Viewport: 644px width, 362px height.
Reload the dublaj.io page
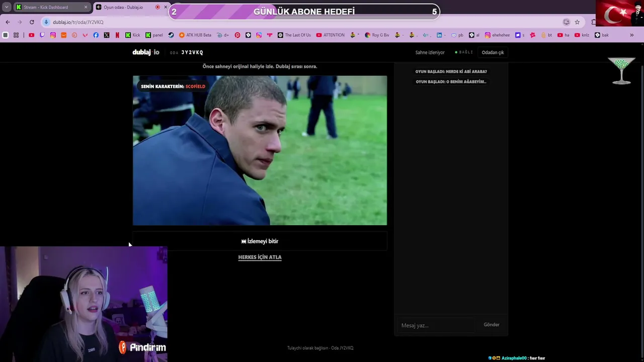(32, 22)
